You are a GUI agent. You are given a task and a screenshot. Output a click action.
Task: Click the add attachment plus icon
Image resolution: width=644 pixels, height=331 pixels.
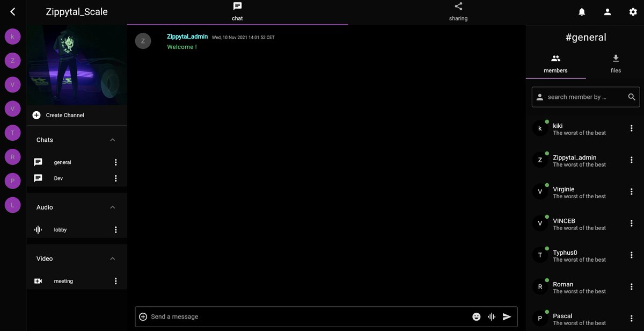click(x=143, y=316)
